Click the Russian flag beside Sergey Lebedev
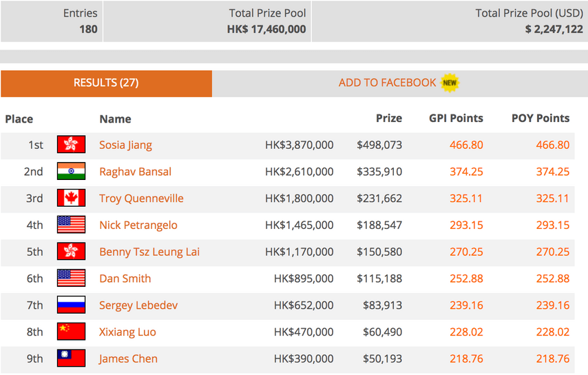 pos(71,305)
